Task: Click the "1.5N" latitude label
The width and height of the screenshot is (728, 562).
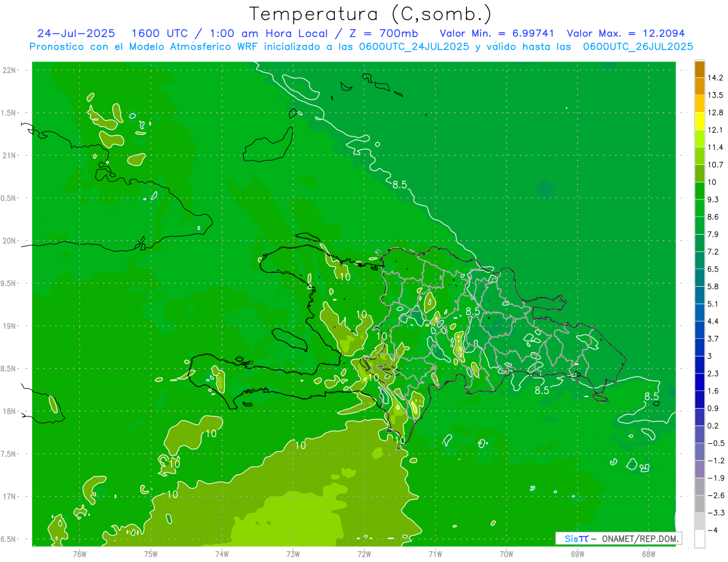Action: coord(8,113)
